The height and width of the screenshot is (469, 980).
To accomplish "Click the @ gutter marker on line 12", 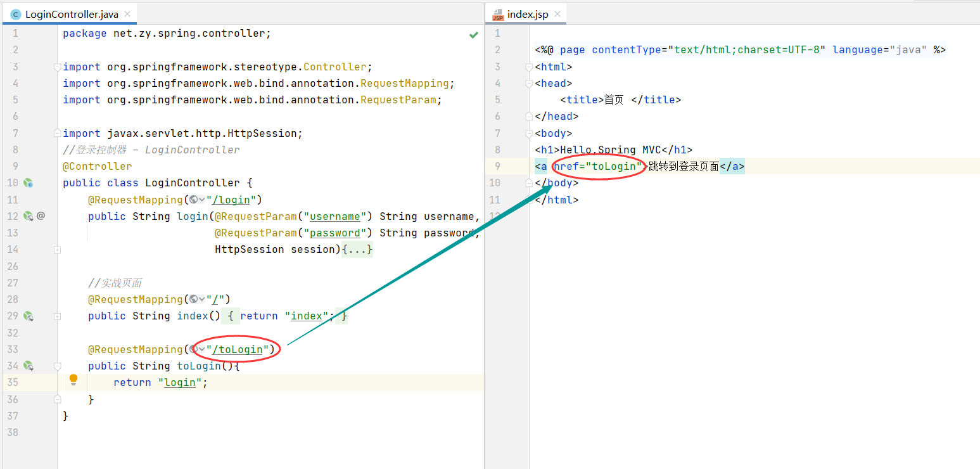I will (x=41, y=216).
